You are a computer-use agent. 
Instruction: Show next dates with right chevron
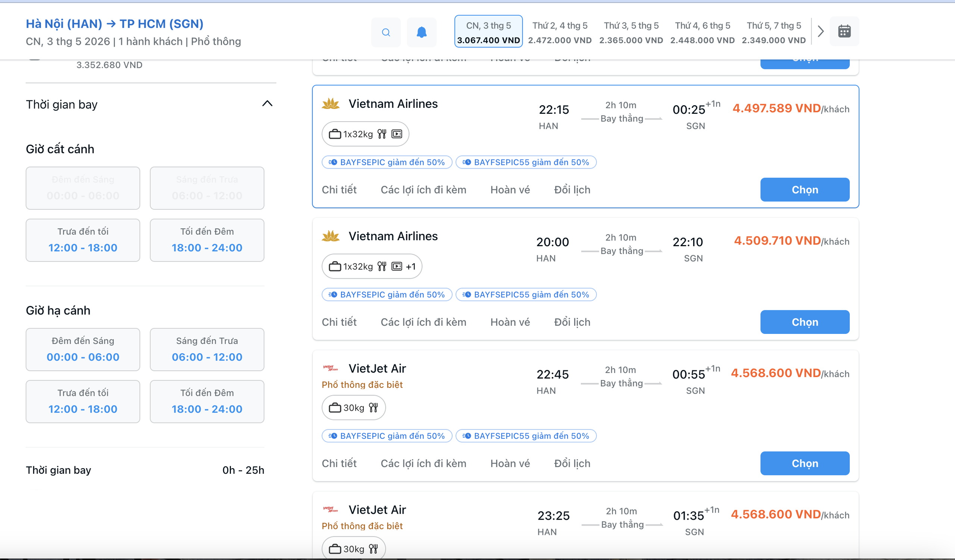(x=820, y=31)
